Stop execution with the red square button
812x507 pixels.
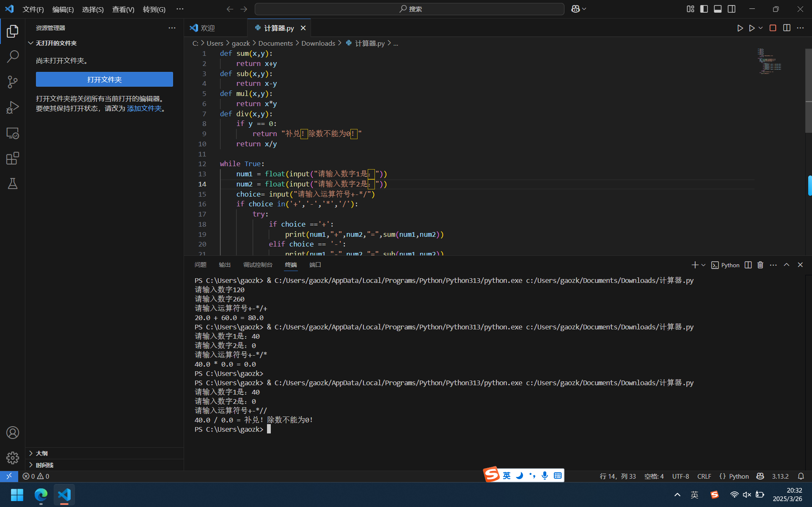pos(773,28)
